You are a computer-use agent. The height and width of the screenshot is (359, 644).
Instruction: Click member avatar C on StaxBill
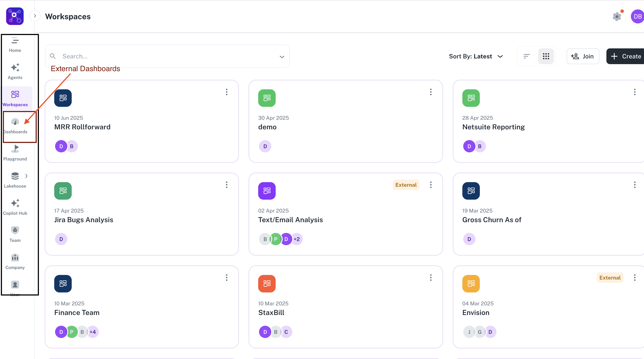(286, 332)
